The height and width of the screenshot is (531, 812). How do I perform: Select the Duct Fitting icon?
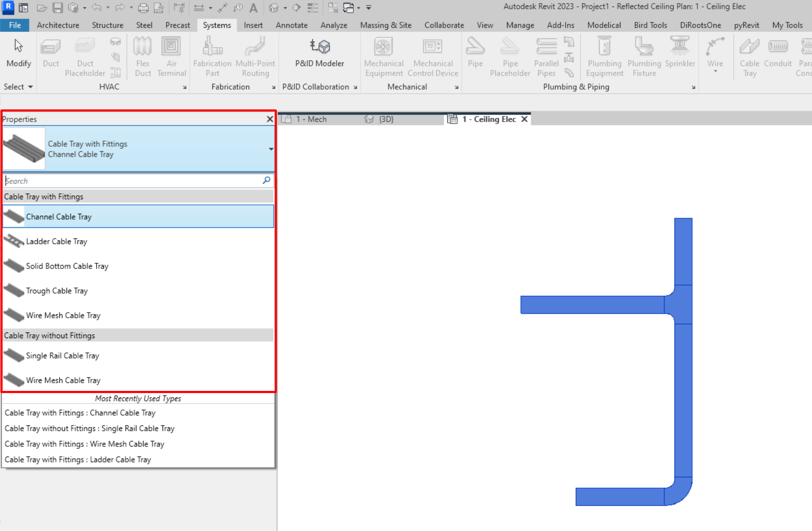tap(115, 42)
